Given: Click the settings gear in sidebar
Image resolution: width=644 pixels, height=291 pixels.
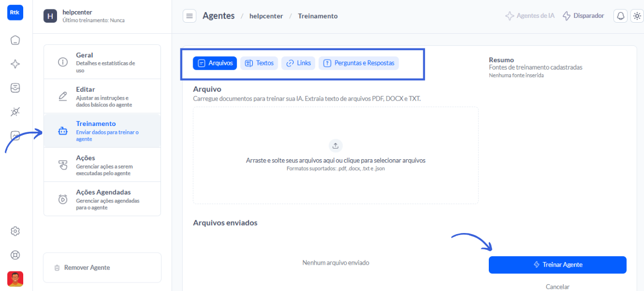Looking at the screenshot, I should 15,231.
